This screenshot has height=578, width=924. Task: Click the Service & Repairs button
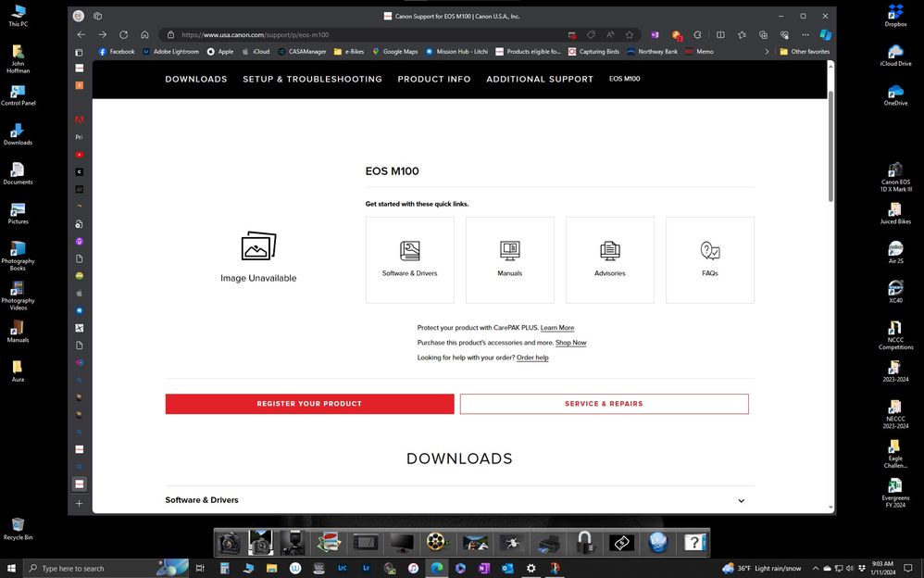[604, 404]
